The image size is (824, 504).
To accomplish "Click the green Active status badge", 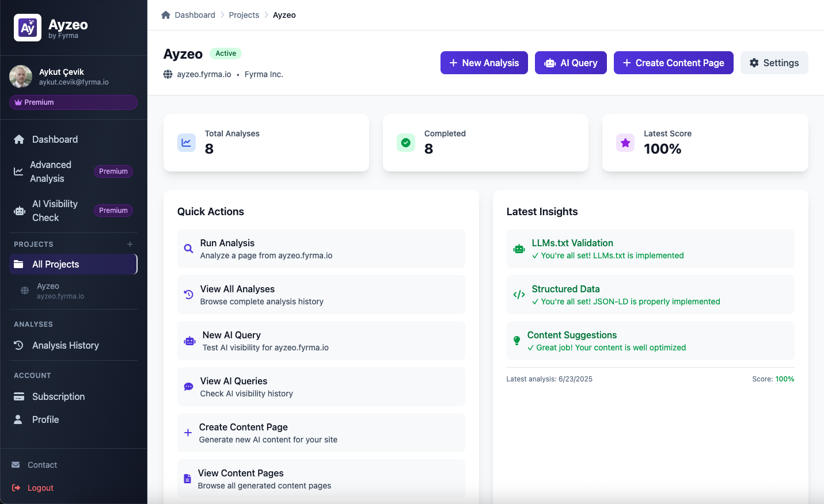I will (x=226, y=54).
